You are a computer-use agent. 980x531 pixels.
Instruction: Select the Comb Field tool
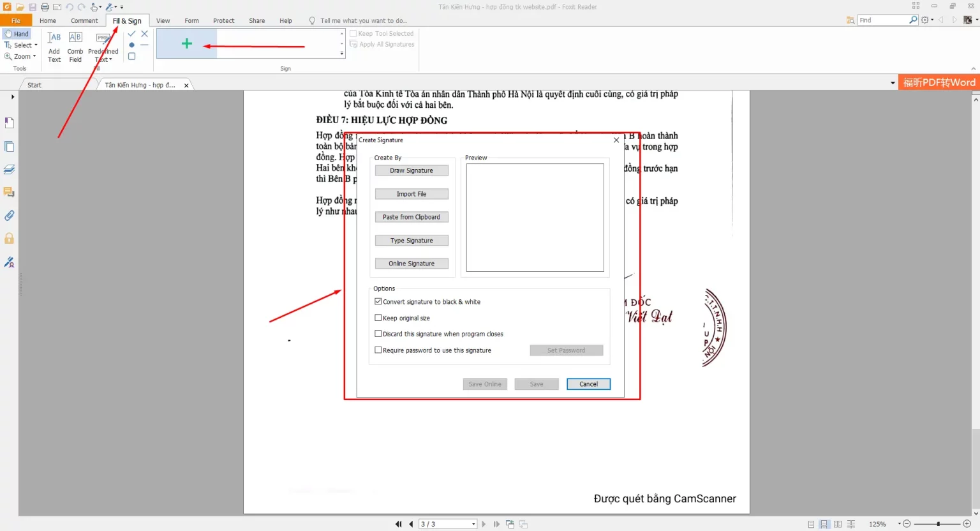tap(75, 47)
